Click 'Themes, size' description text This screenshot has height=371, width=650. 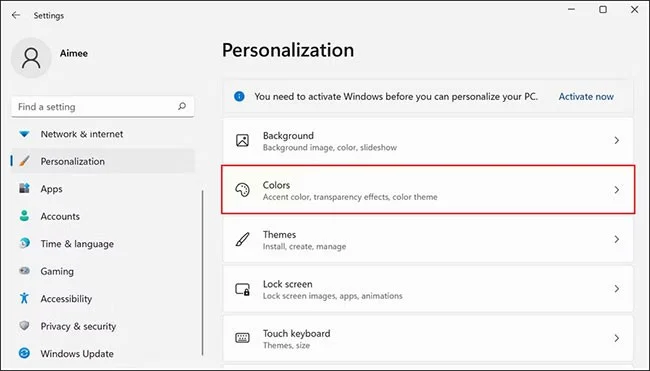pyautogui.click(x=286, y=345)
